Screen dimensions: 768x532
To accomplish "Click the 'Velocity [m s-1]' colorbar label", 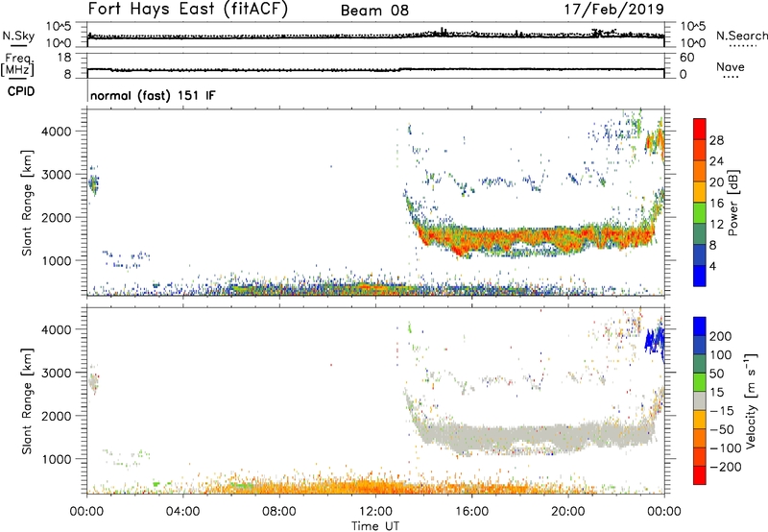I will [751, 400].
